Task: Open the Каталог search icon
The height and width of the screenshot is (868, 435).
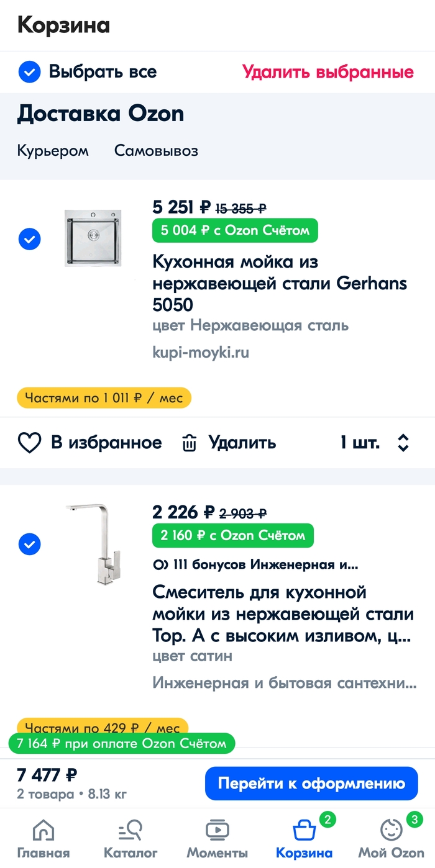Action: (x=130, y=830)
